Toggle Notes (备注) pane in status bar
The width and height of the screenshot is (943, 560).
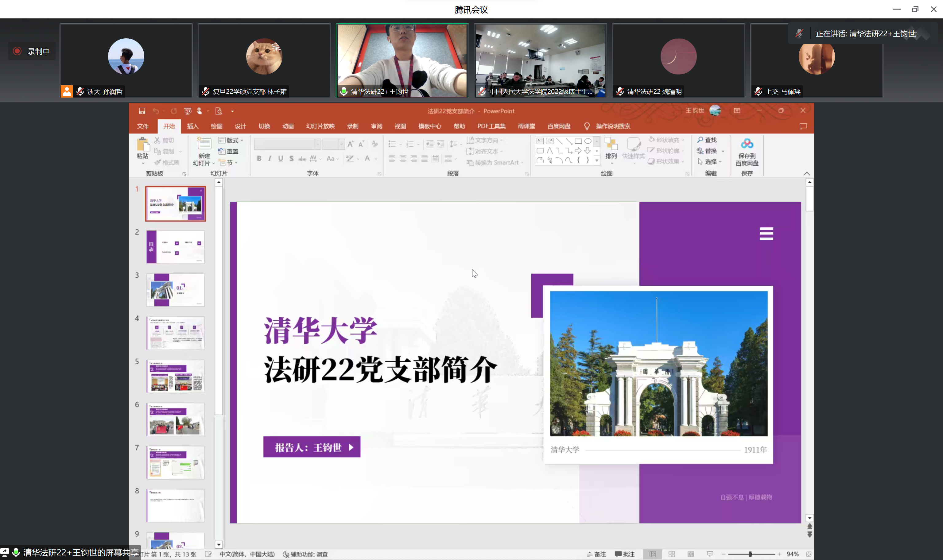pos(596,554)
